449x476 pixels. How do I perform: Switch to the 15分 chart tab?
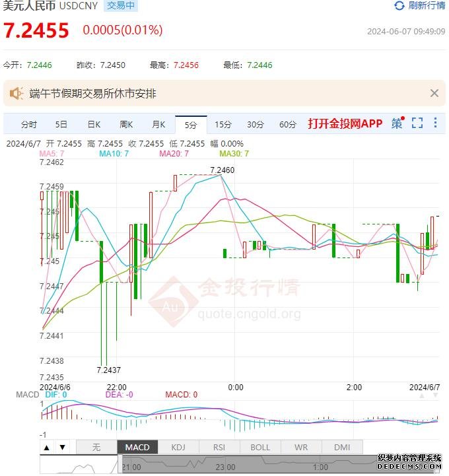[x=223, y=125]
